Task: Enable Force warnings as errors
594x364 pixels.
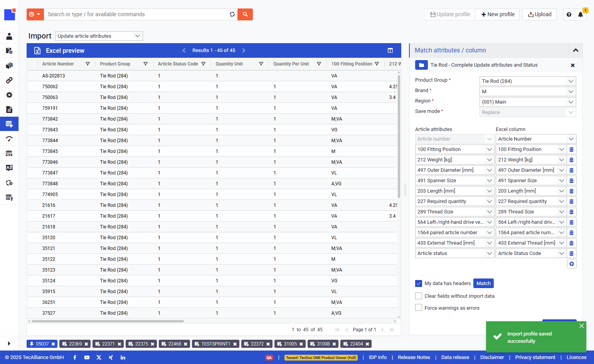Action: (419, 307)
